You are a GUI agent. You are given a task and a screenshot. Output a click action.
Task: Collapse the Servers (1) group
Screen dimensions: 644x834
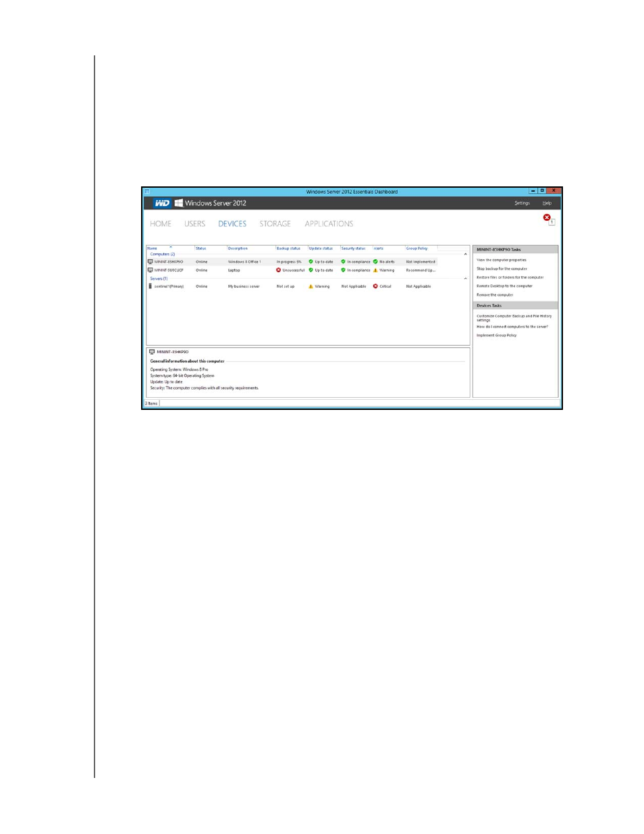[465, 279]
